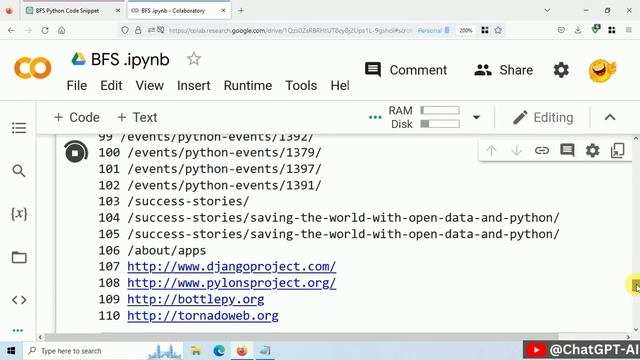The image size is (640, 360).
Task: Expand the RAM Disk resources dropdown
Action: [476, 118]
